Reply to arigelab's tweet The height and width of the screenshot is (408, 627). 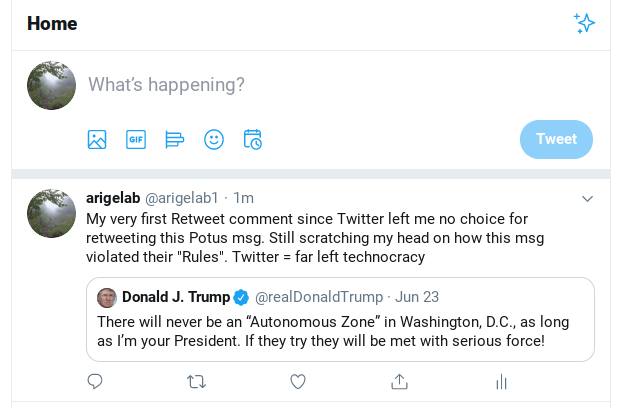click(x=95, y=381)
